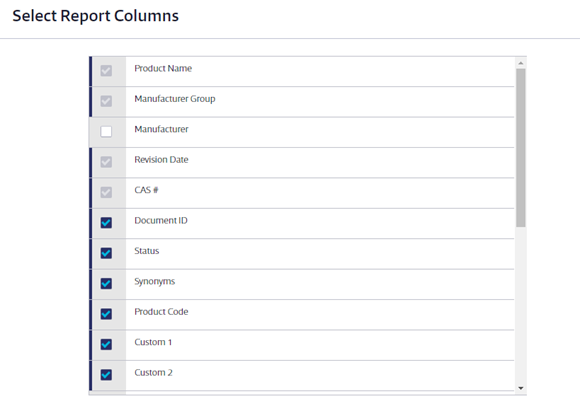
Task: Click the Select Report Columns heading
Action: (x=95, y=16)
